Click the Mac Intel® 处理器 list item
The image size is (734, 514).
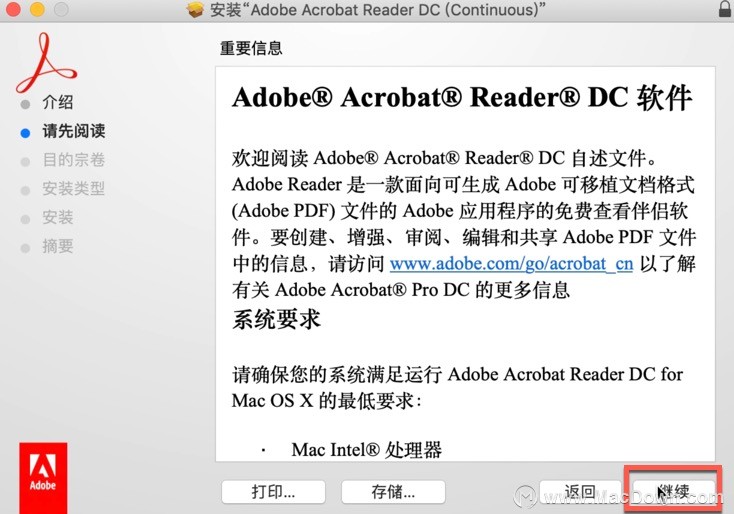point(367,450)
